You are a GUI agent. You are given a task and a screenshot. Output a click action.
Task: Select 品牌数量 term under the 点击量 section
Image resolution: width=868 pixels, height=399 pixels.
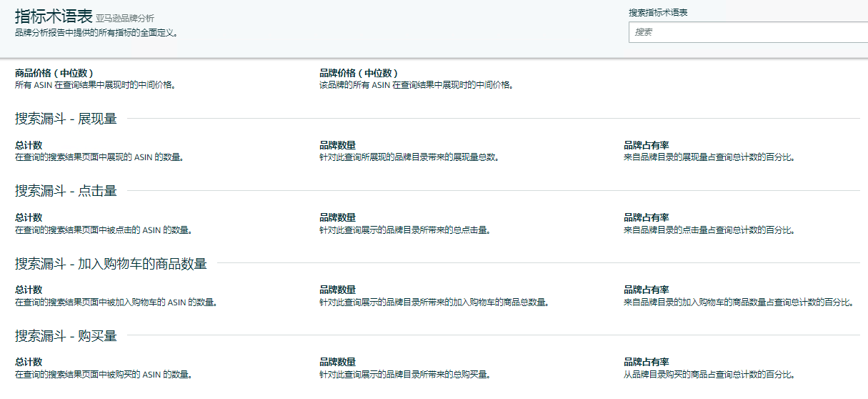point(337,217)
